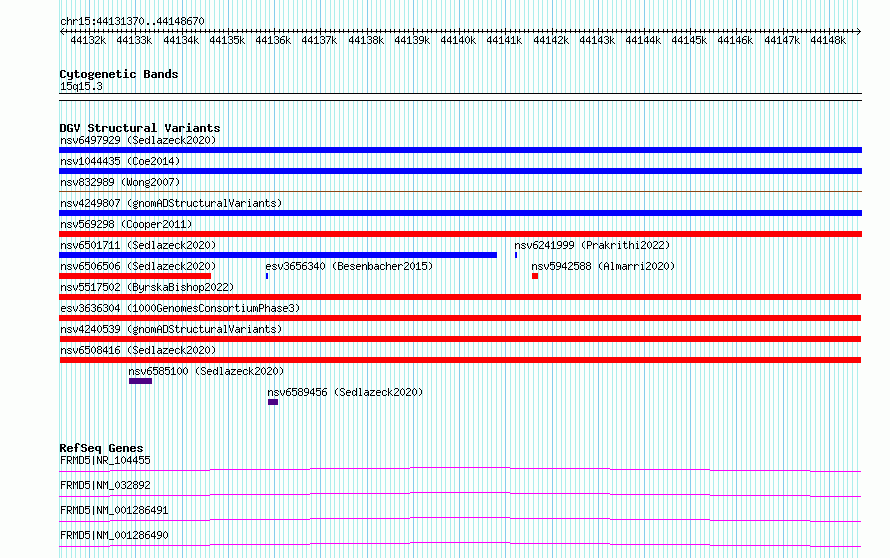Open the FRMD5|NM_001286490 gene label
The image size is (890, 558).
[x=114, y=535]
